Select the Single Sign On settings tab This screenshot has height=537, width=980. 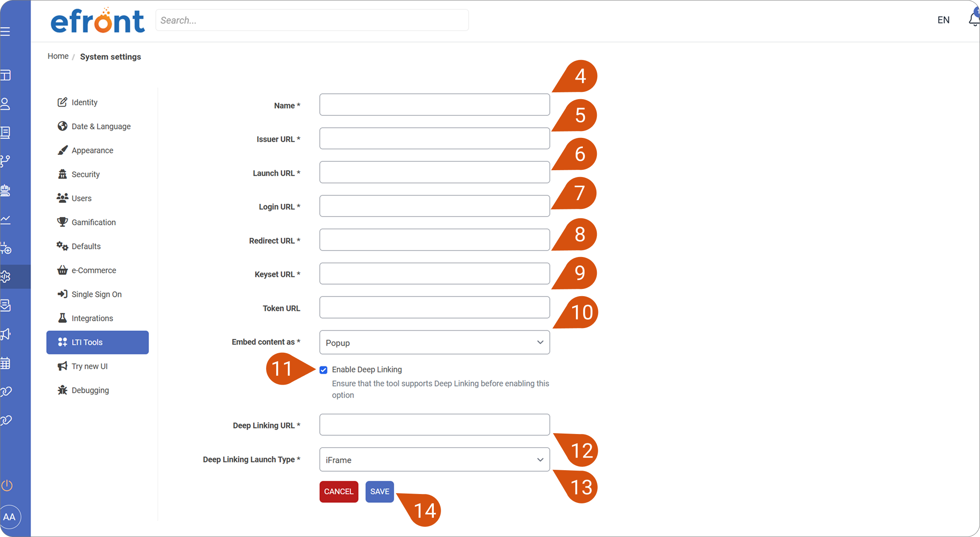click(97, 294)
